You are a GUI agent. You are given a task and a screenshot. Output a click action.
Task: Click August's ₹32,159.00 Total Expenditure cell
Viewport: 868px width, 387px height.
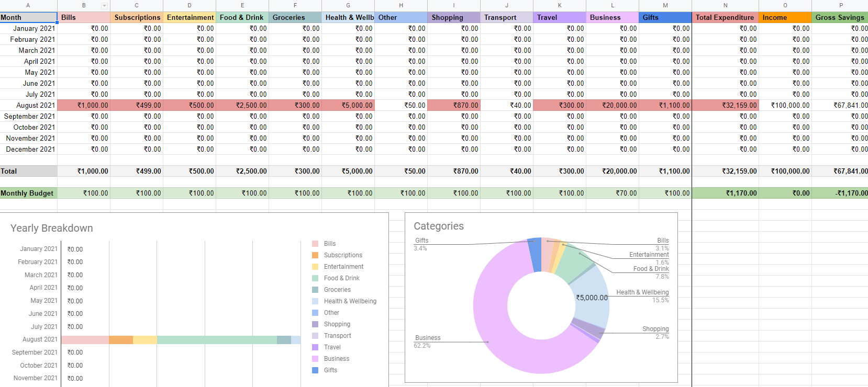725,105
